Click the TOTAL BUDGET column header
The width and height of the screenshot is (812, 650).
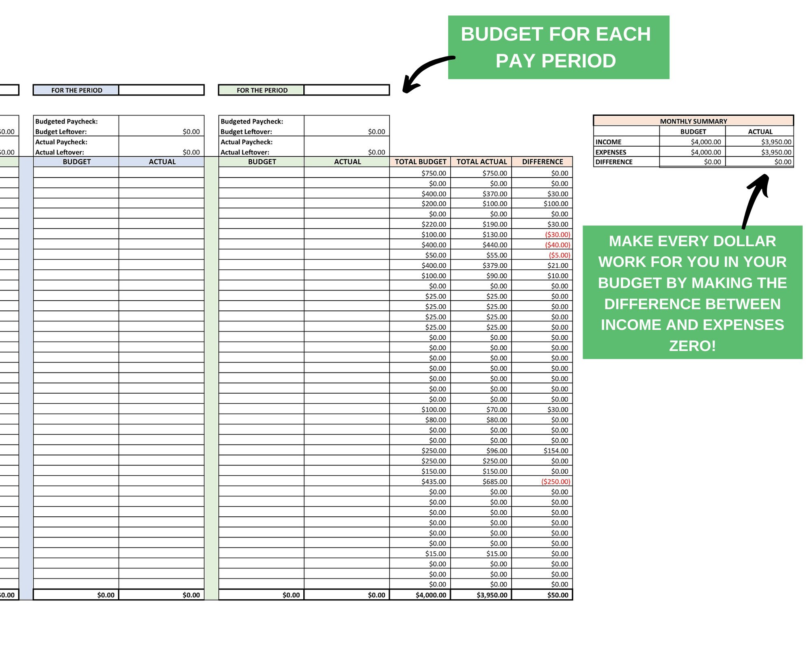point(420,162)
